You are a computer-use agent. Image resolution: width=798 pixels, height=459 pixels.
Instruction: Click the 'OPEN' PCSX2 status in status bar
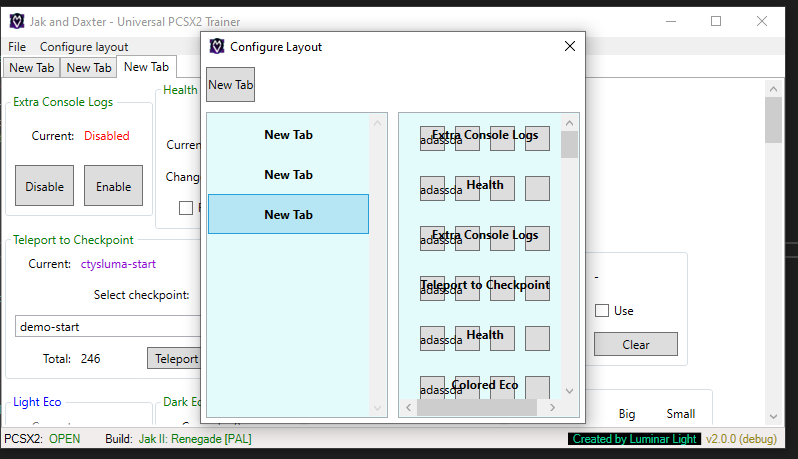click(x=64, y=439)
